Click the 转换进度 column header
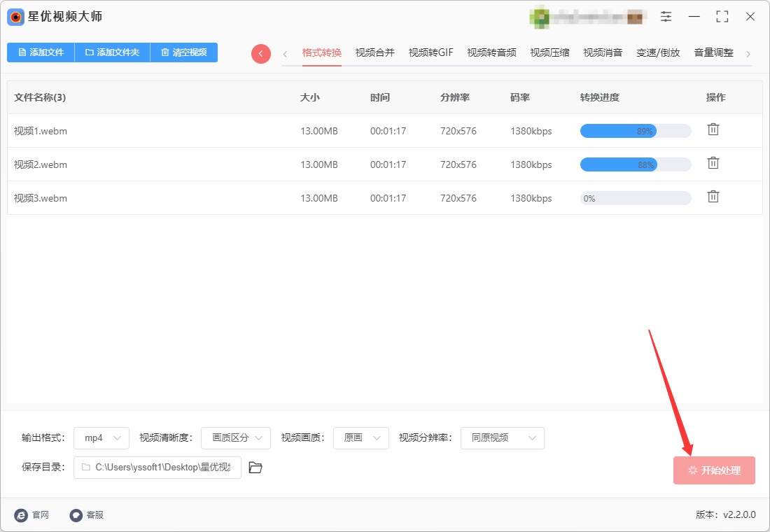 pos(600,97)
